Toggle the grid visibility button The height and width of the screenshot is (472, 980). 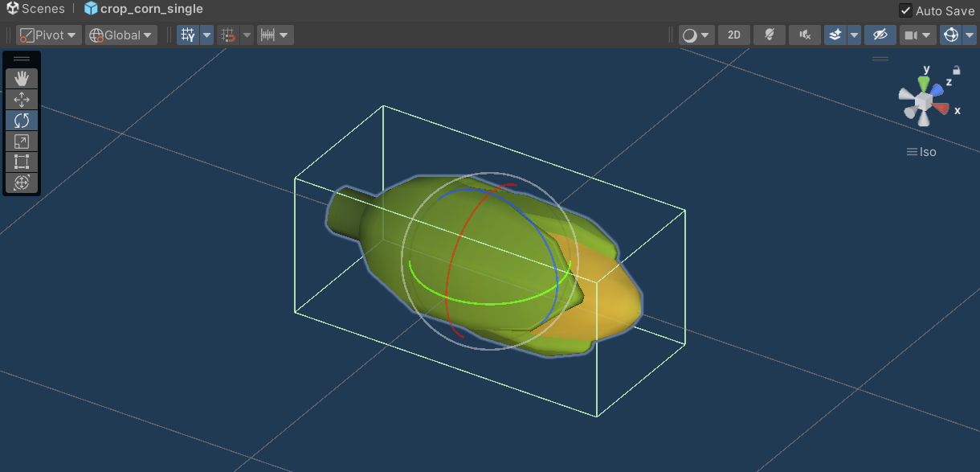[x=188, y=35]
